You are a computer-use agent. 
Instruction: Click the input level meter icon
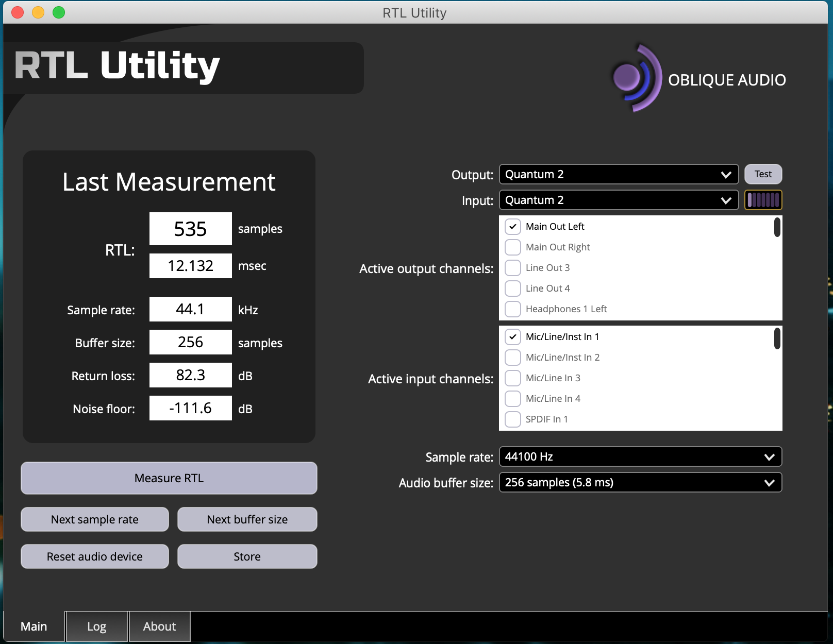point(763,200)
